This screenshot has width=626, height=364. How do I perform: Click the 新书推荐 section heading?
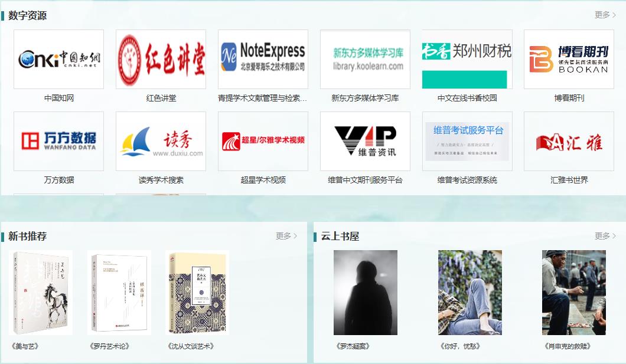27,237
